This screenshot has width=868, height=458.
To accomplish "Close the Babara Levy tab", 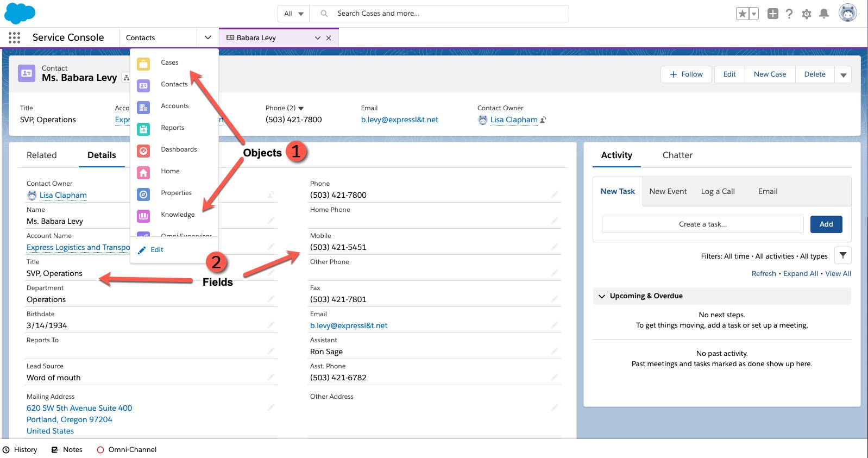I will [x=328, y=38].
